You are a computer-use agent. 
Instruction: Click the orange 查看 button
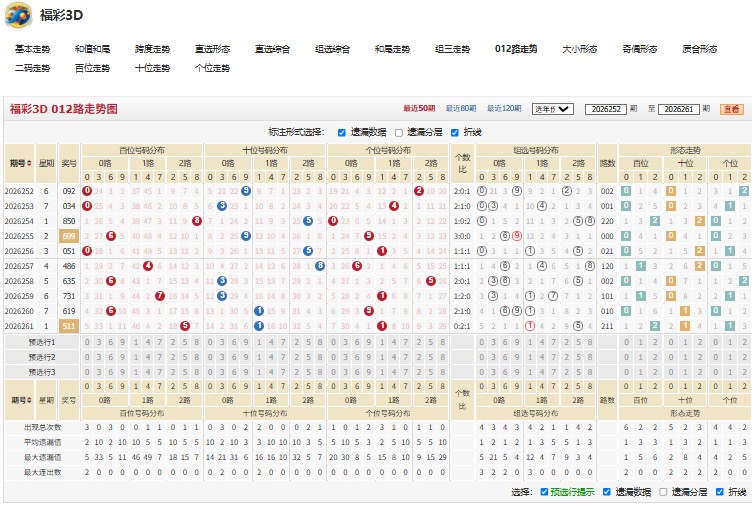point(731,109)
